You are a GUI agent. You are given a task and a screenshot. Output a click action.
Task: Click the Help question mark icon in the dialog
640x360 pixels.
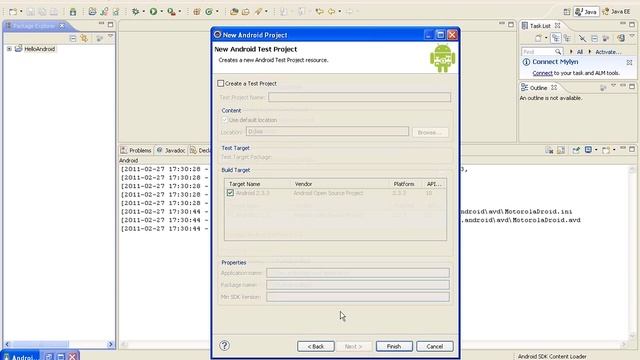point(224,346)
